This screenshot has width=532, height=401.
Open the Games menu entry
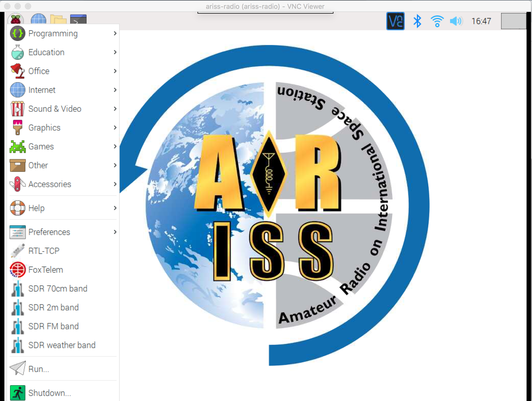pos(63,146)
